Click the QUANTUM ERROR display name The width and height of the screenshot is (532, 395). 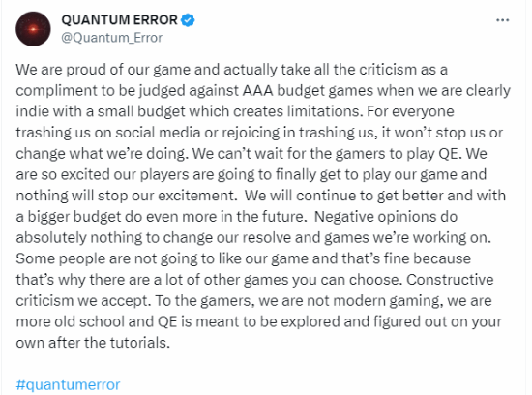(x=119, y=20)
